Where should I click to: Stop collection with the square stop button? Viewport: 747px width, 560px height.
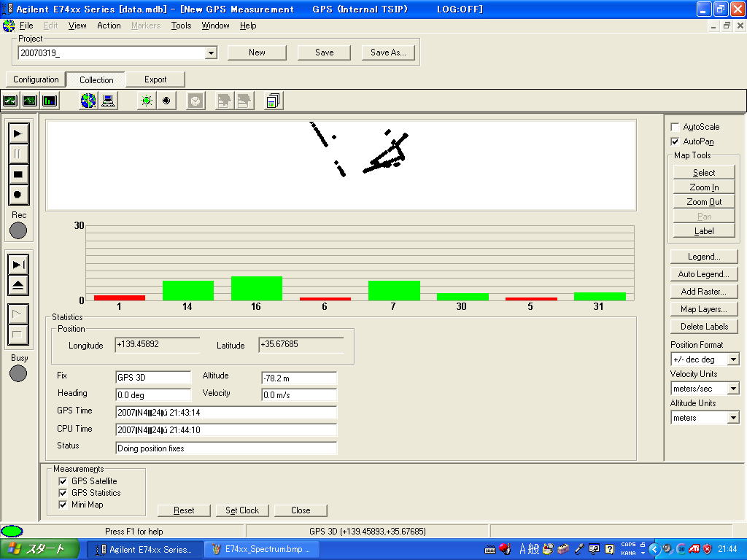pos(18,174)
